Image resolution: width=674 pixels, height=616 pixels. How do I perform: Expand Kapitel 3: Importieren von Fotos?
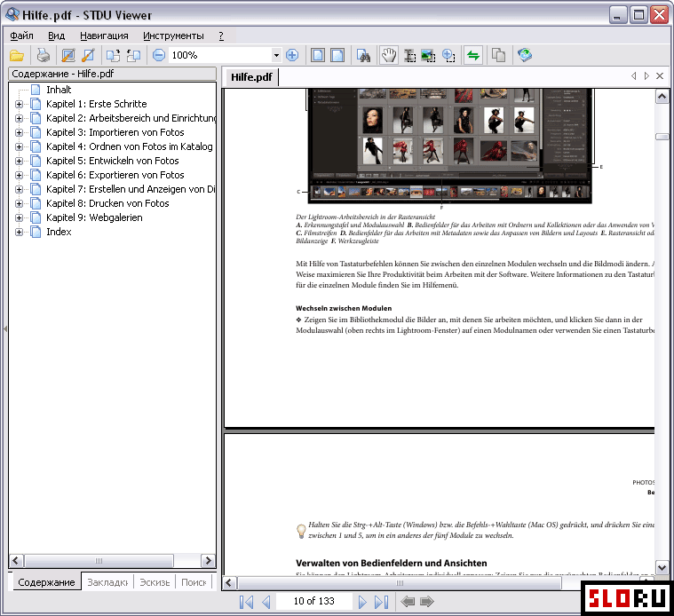pyautogui.click(x=19, y=132)
